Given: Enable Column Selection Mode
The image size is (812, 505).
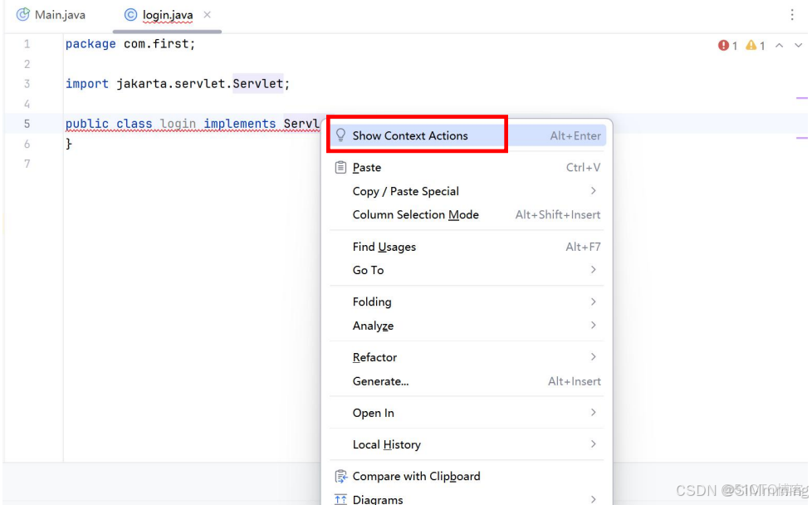Looking at the screenshot, I should pyautogui.click(x=415, y=214).
